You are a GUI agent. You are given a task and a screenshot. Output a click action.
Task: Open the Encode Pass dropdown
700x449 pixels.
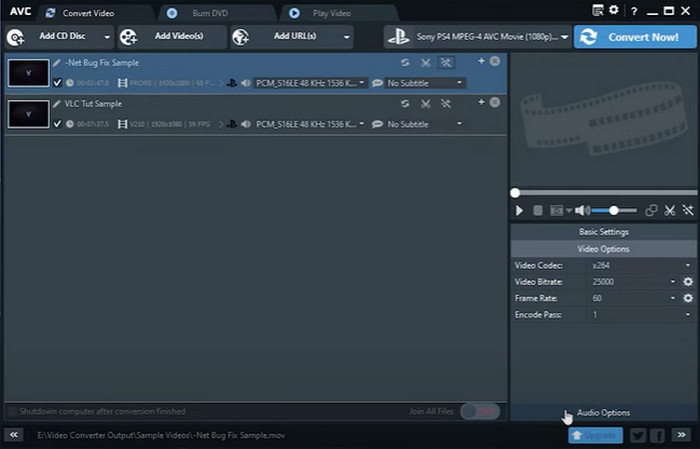click(x=641, y=315)
